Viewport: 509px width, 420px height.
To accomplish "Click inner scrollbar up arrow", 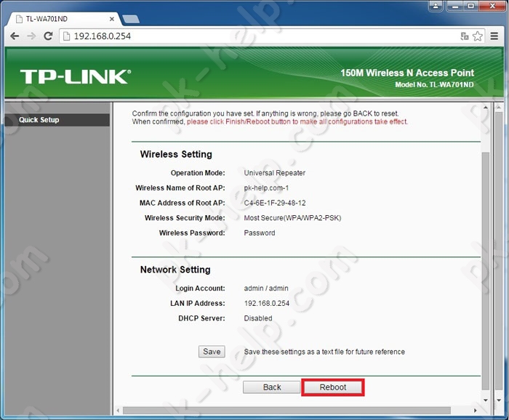I will pos(486,108).
